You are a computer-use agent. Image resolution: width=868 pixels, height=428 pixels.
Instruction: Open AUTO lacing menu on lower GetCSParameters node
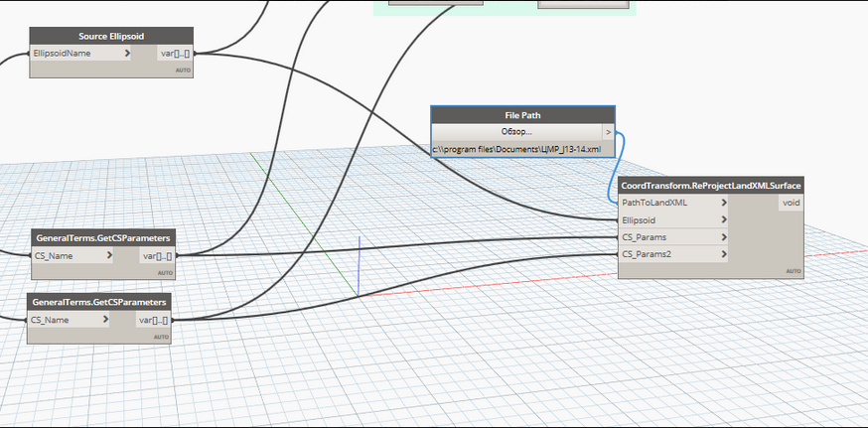(160, 337)
